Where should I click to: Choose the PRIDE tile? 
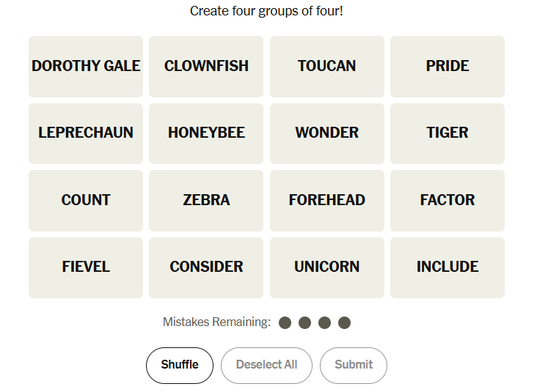click(447, 66)
